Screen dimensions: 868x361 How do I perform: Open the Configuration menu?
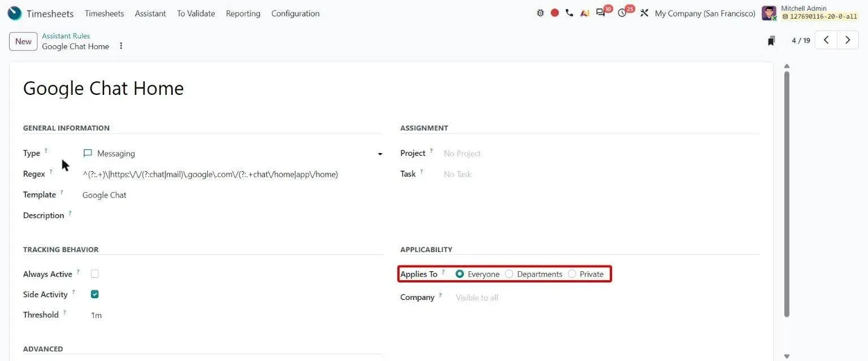click(x=296, y=13)
